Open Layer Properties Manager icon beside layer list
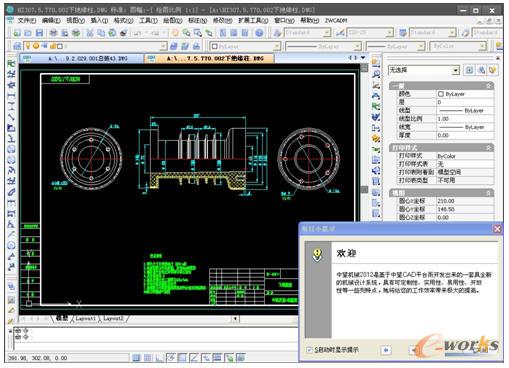Viewport: 509px width, 368px height. point(17,46)
